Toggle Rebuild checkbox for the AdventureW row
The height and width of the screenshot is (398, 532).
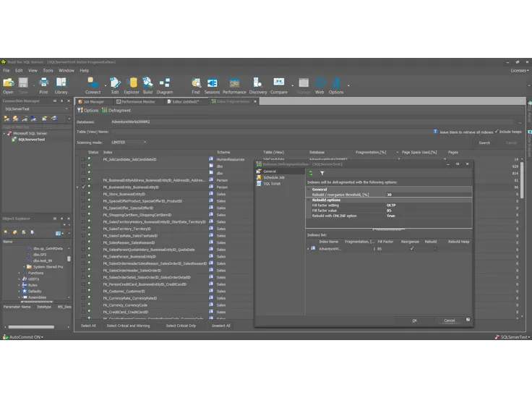435,249
